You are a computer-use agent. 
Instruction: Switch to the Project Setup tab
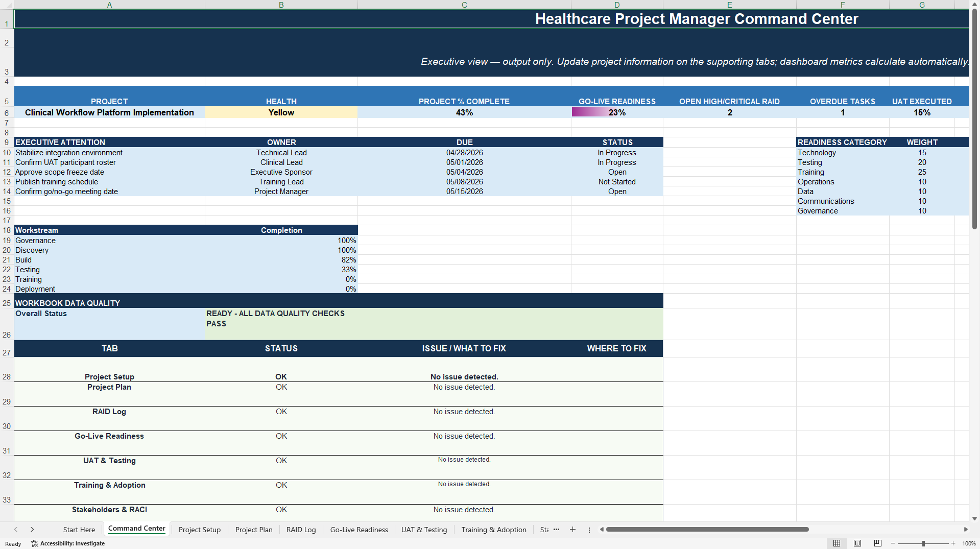coord(200,530)
